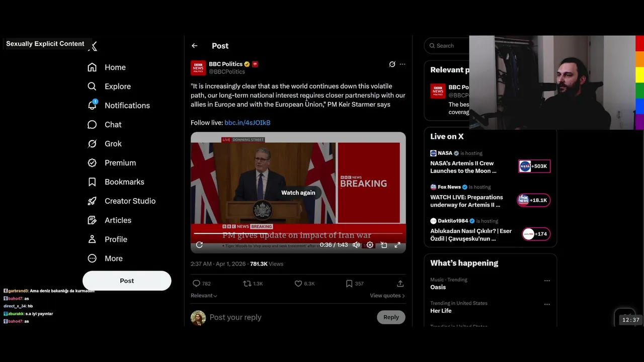Image resolution: width=644 pixels, height=362 pixels.
Task: Open Notifications in the left sidebar
Action: click(x=127, y=106)
